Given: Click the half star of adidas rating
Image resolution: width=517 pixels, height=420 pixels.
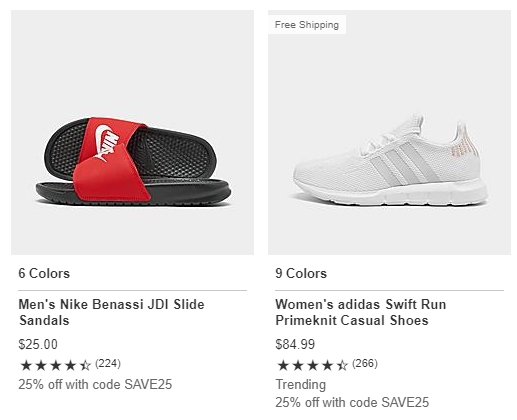Looking at the screenshot, I should click(x=342, y=365).
